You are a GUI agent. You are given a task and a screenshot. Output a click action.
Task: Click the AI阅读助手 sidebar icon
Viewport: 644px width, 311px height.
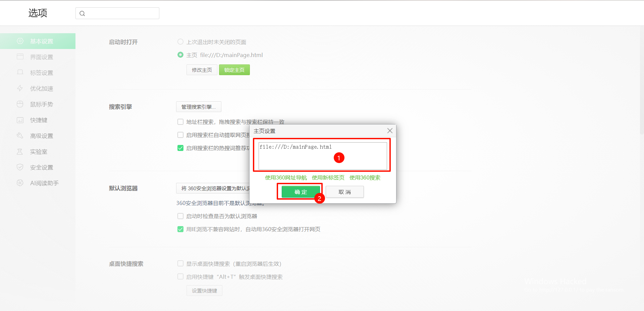point(20,183)
